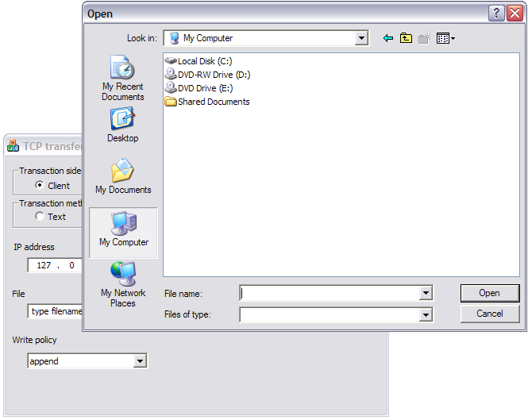Select My Documents in the places bar
The width and height of the screenshot is (528, 420).
click(x=123, y=176)
